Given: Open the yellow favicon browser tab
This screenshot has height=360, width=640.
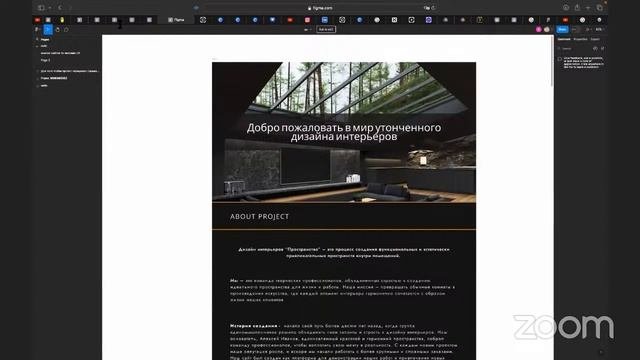Looking at the screenshot, I should click(x=62, y=20).
